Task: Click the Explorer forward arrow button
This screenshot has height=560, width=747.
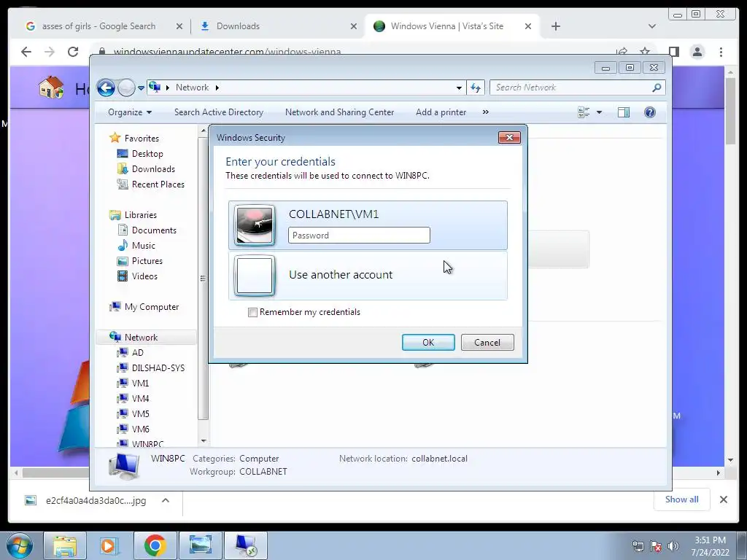Action: (x=126, y=87)
